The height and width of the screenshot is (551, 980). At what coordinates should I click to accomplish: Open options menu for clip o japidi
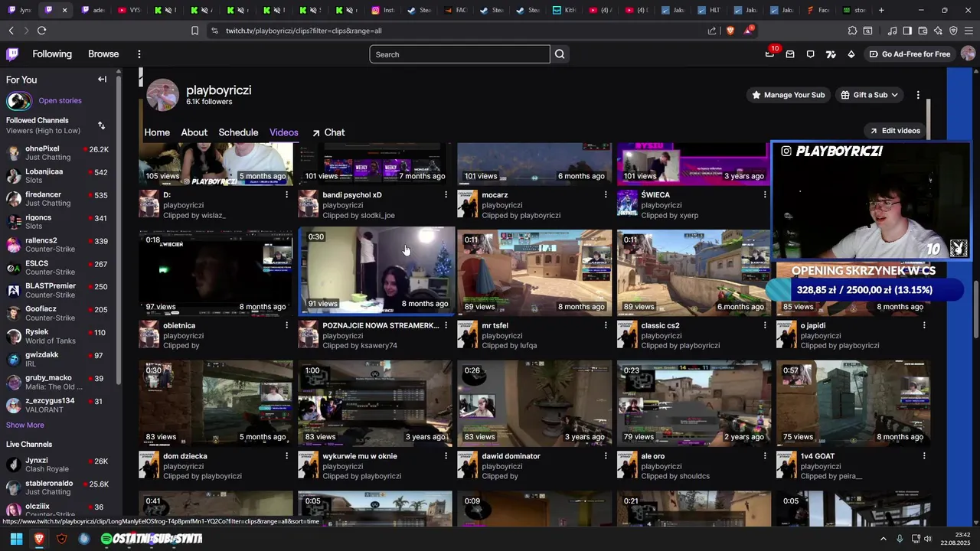tap(924, 325)
